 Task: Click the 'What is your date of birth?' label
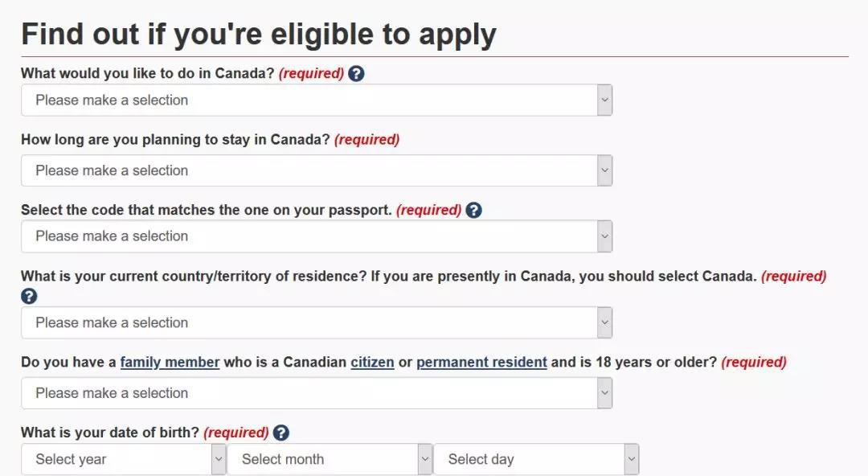(110, 433)
